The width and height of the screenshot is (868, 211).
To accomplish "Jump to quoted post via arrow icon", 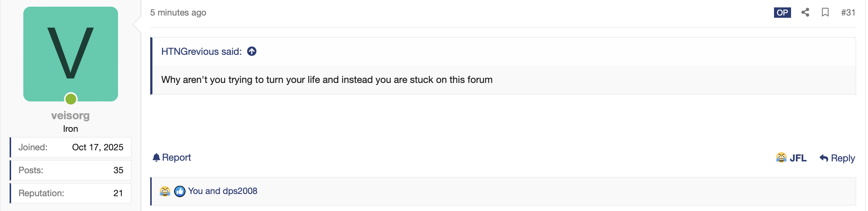I will (x=252, y=51).
